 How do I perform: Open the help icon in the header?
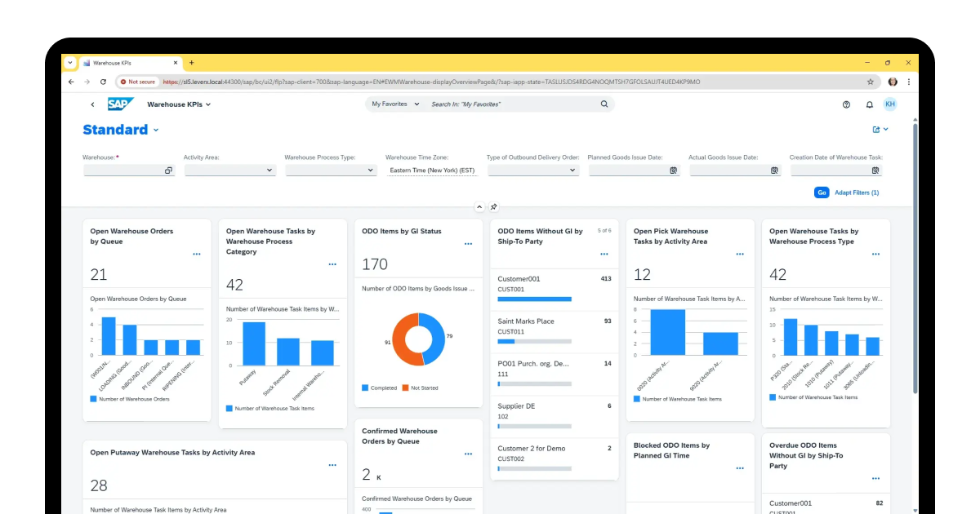847,104
